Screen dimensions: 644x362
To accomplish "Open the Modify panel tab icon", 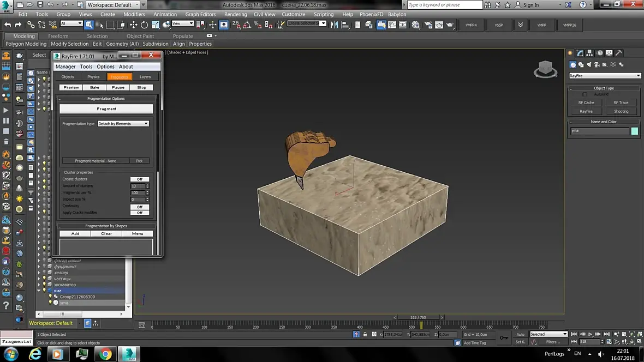I will click(580, 53).
